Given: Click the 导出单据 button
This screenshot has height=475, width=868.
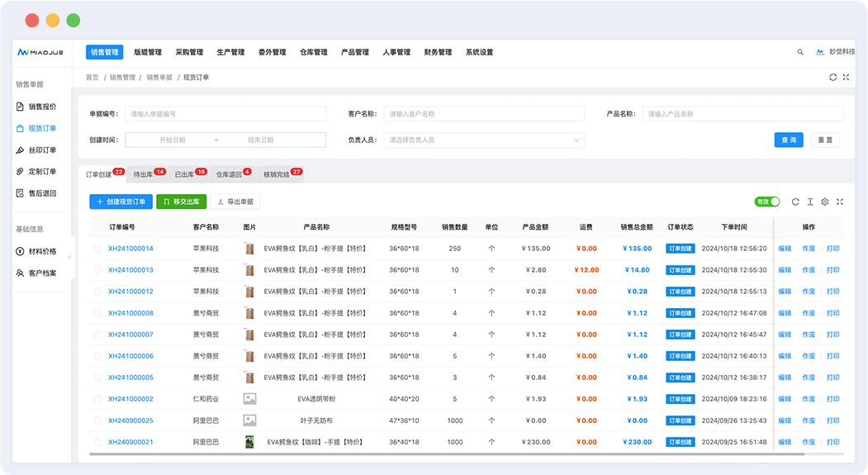Looking at the screenshot, I should [x=235, y=202].
